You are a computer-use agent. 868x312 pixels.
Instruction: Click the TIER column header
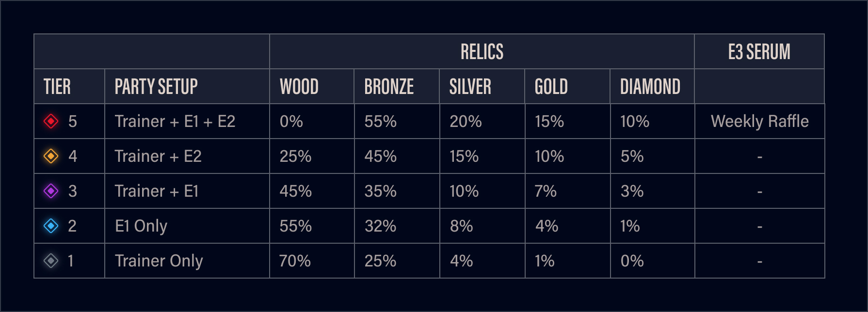[57, 87]
